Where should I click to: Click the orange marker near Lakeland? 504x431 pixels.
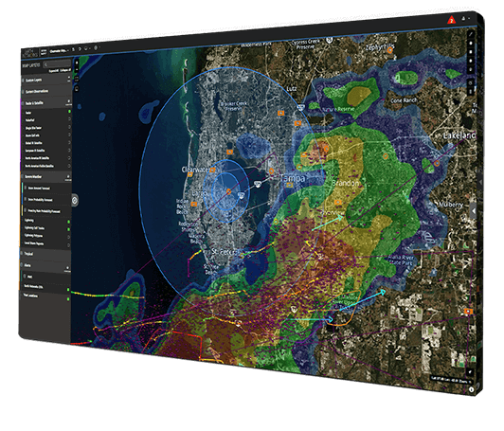437,164
